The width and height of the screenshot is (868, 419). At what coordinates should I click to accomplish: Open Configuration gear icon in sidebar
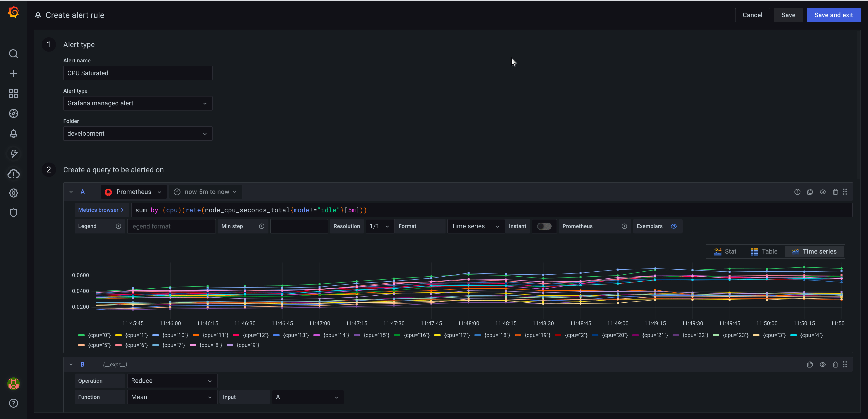click(x=14, y=193)
